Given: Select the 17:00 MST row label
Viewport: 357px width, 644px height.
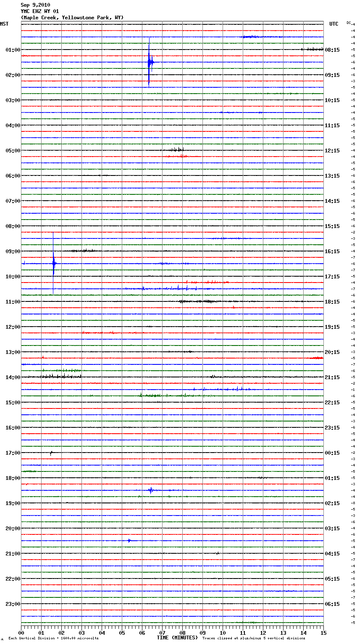Looking at the screenshot, I should pyautogui.click(x=13, y=453).
